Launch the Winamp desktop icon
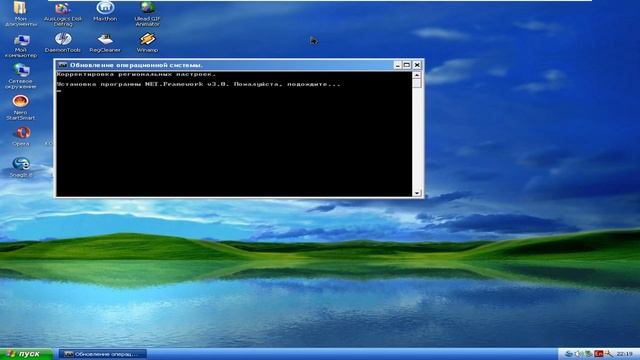The height and width of the screenshot is (360, 640). (x=147, y=42)
